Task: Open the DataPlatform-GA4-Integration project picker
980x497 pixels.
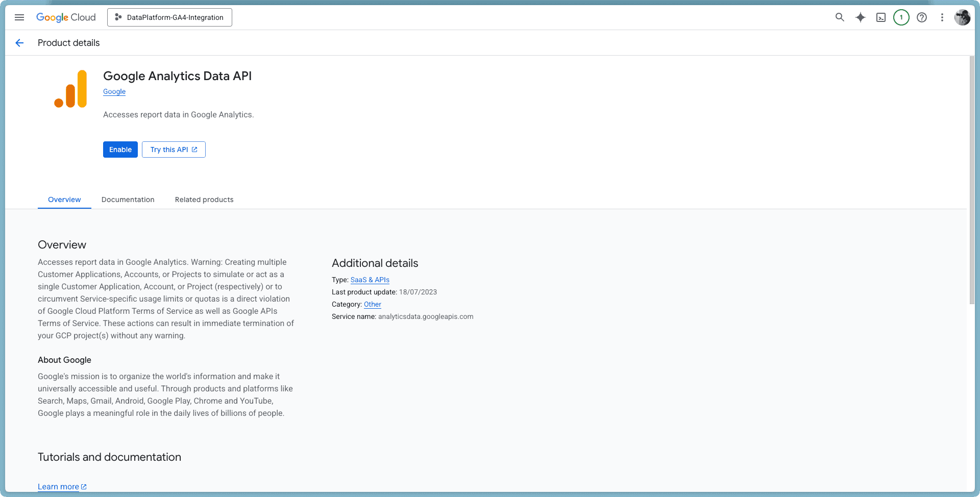Action: click(x=169, y=17)
